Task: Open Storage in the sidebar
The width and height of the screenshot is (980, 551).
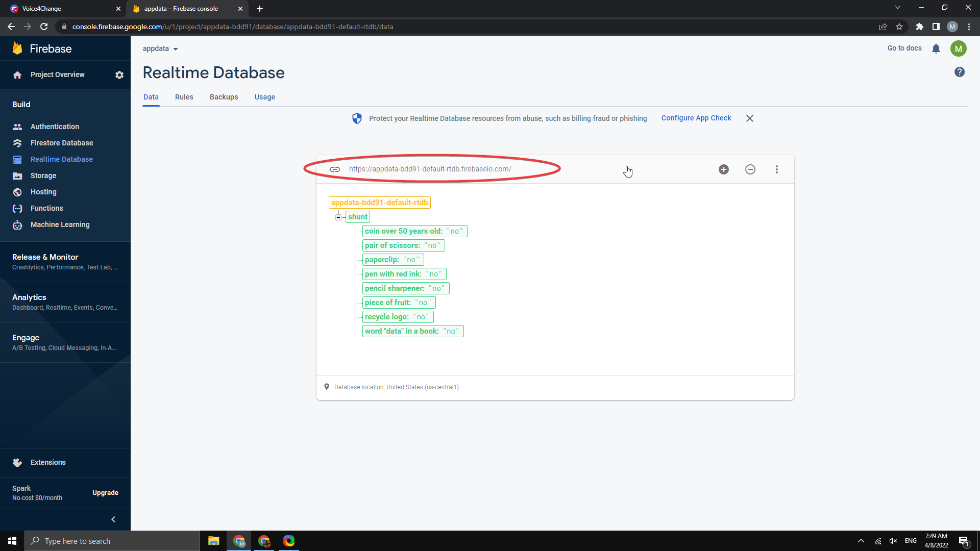Action: click(x=43, y=176)
